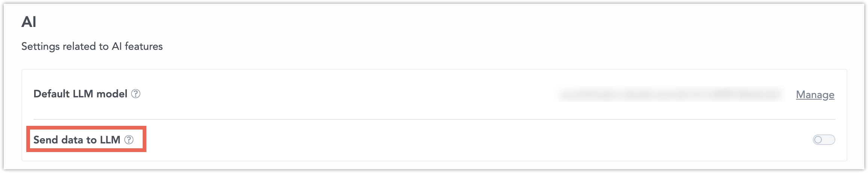Click the Default LLM model label
868x173 pixels.
pos(80,94)
